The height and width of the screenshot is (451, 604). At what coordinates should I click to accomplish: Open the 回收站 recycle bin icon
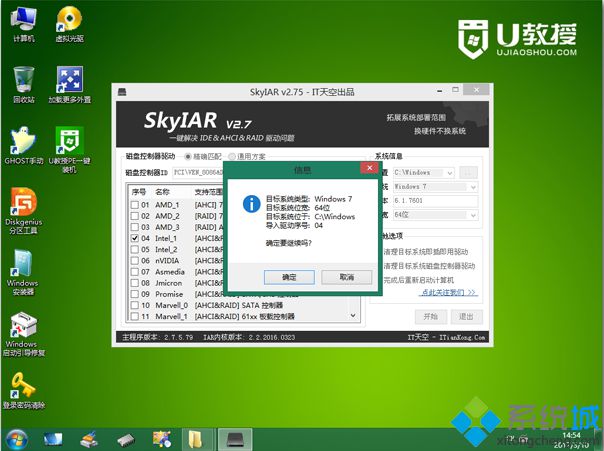24,85
